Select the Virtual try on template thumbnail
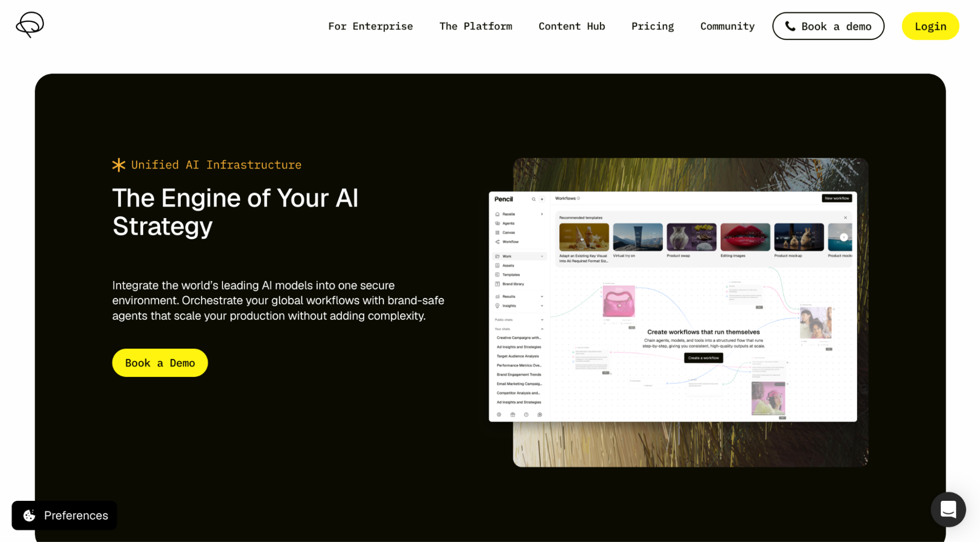The image size is (980, 542). click(637, 237)
